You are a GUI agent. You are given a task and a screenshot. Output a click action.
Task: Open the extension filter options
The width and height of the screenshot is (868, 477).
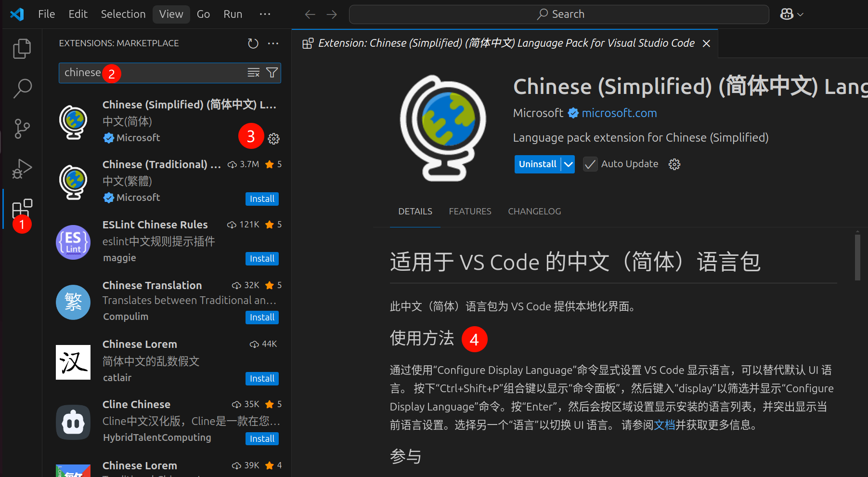point(272,72)
